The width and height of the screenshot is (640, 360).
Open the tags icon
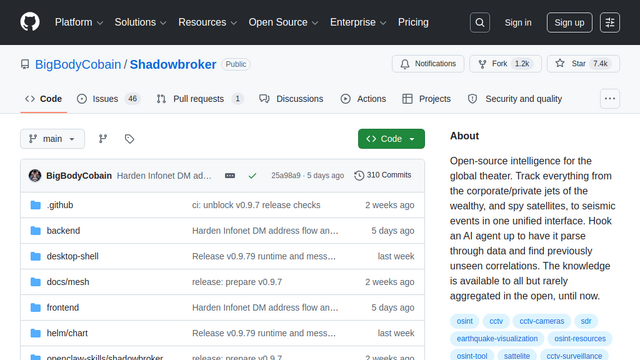tap(129, 139)
